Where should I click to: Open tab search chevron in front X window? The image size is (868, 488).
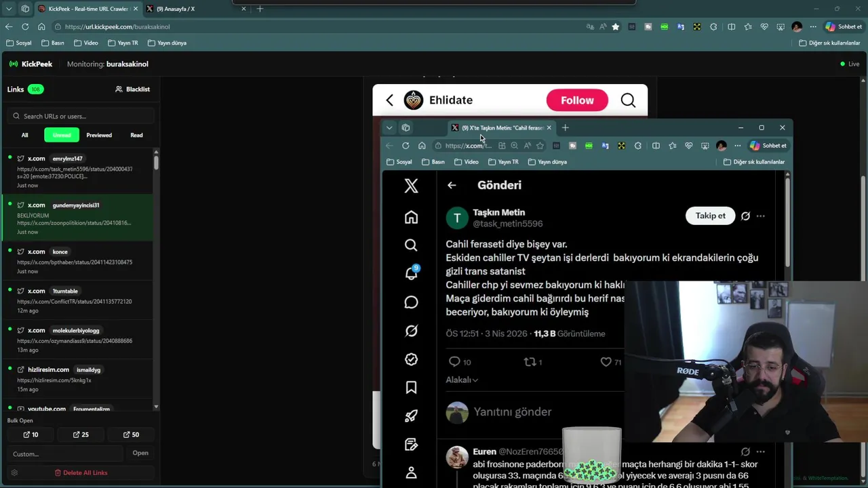pos(389,127)
